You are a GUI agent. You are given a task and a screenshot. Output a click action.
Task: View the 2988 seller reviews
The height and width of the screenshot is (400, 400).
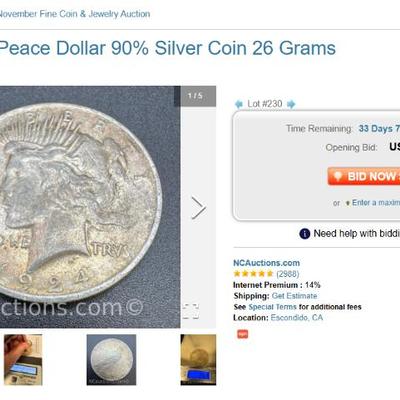[x=288, y=274]
